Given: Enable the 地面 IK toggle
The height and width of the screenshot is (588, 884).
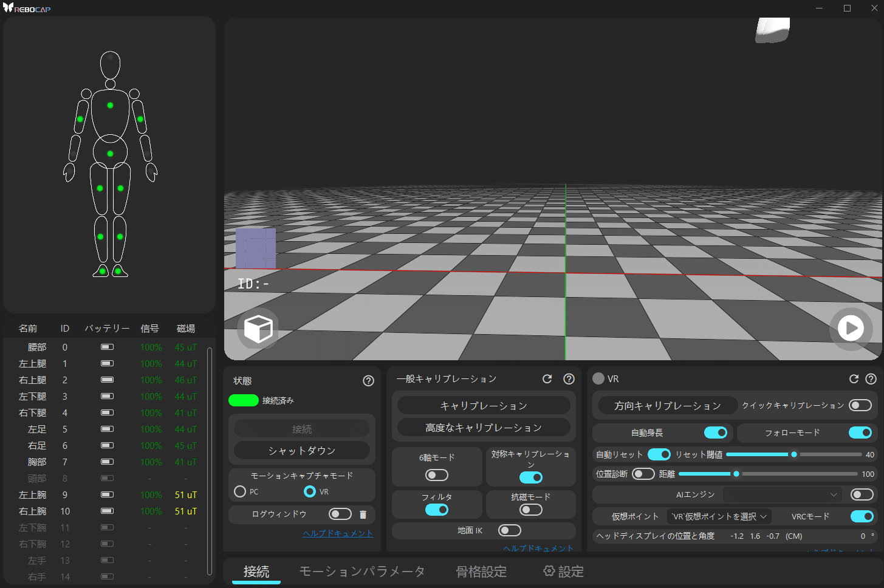Looking at the screenshot, I should pyautogui.click(x=510, y=530).
